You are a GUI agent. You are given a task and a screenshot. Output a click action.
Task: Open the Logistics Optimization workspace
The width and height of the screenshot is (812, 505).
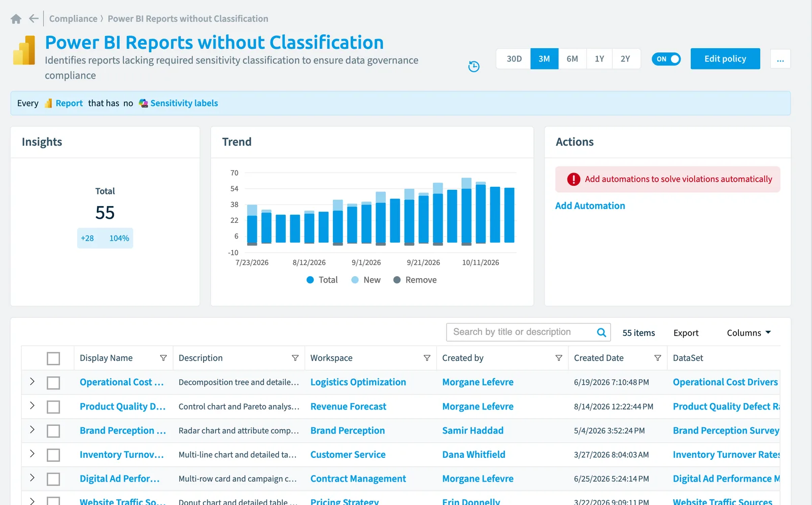[x=358, y=383]
